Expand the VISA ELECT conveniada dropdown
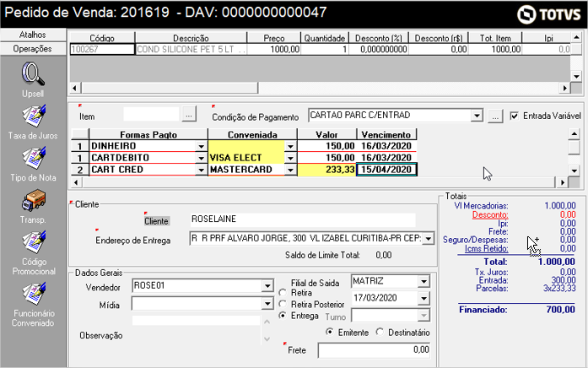 point(290,158)
